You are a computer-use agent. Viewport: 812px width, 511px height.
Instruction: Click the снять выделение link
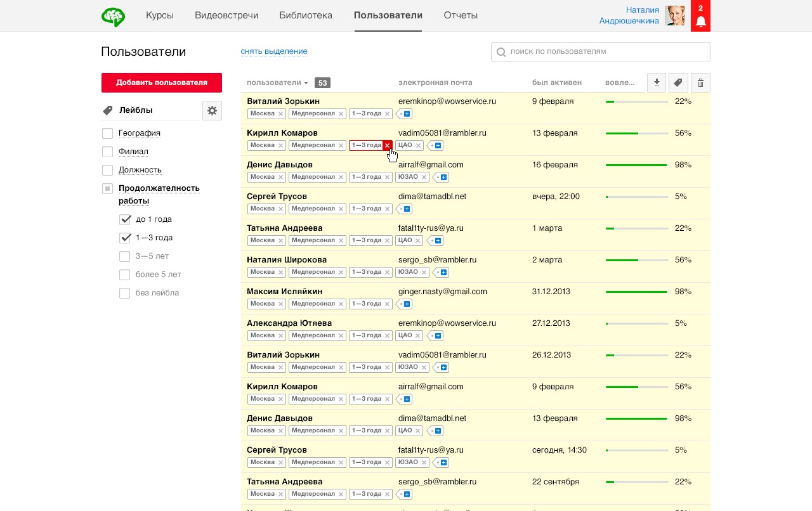click(274, 51)
